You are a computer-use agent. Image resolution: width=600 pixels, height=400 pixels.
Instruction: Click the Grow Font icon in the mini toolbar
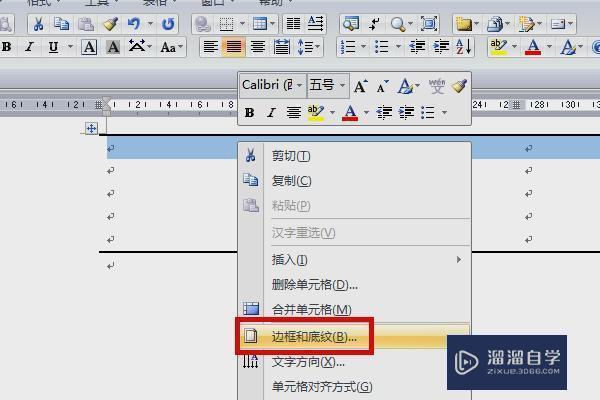pyautogui.click(x=360, y=86)
